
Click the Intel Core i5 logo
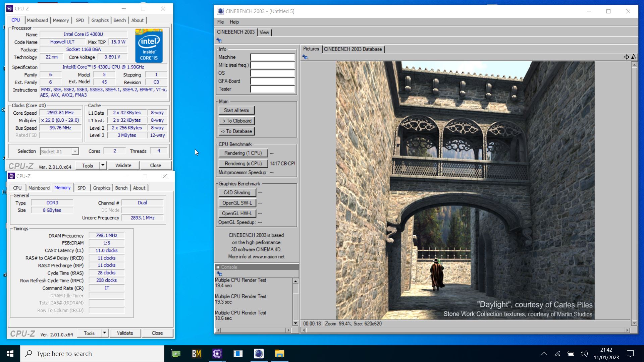coord(149,46)
